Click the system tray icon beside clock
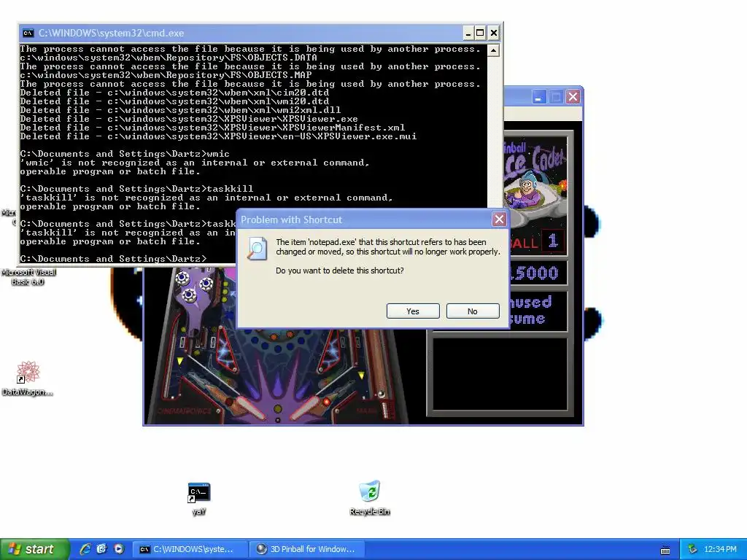The height and width of the screenshot is (560, 747). [693, 549]
